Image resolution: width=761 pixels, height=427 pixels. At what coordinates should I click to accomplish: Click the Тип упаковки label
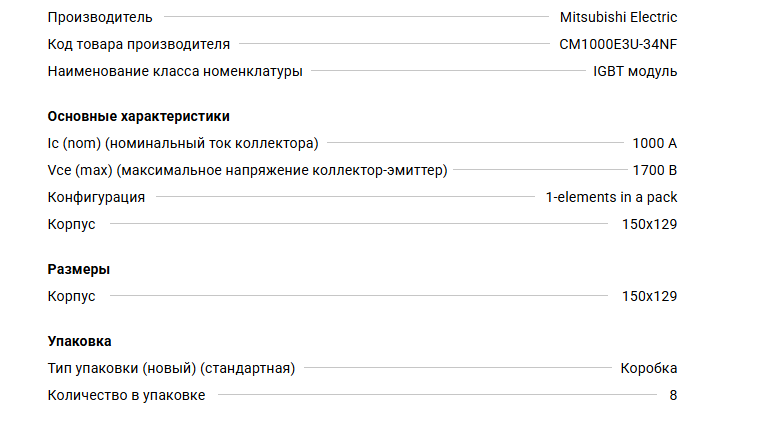tap(171, 368)
